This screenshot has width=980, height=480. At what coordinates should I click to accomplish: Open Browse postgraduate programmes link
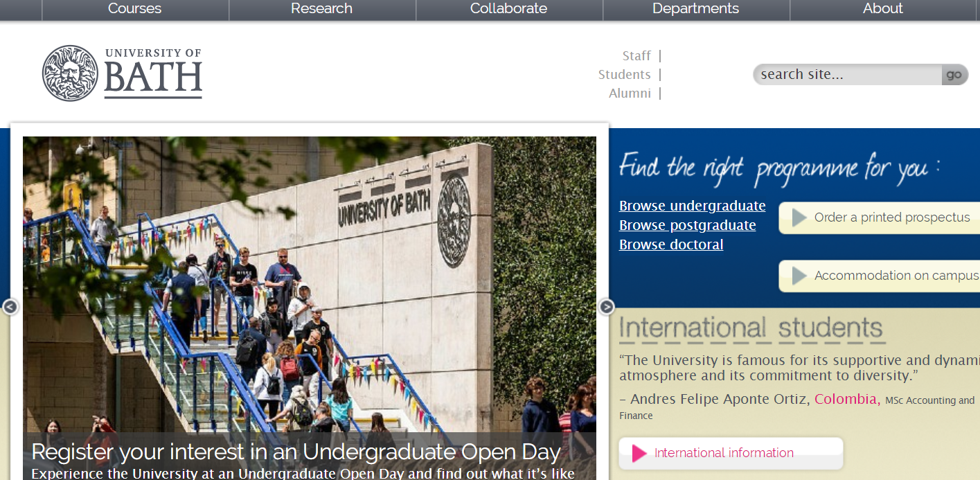coord(687,226)
